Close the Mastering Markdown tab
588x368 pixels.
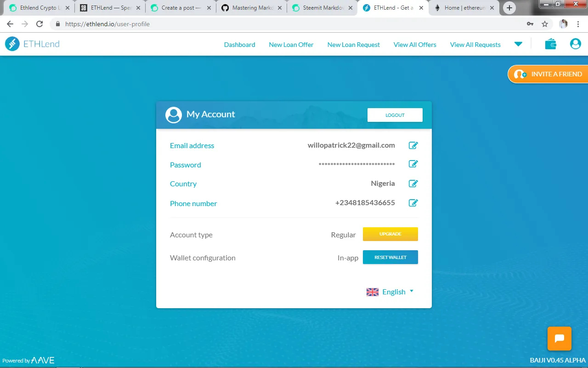coord(280,8)
